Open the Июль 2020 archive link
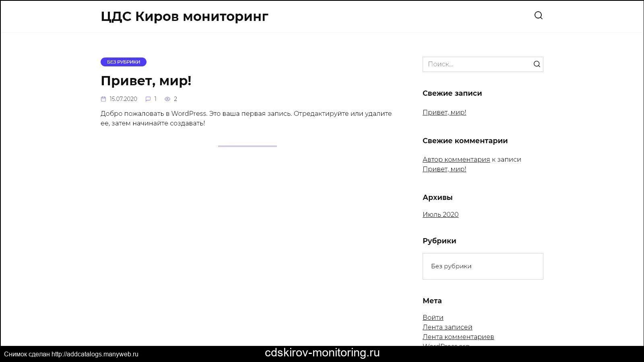The width and height of the screenshot is (644, 362). point(440,215)
